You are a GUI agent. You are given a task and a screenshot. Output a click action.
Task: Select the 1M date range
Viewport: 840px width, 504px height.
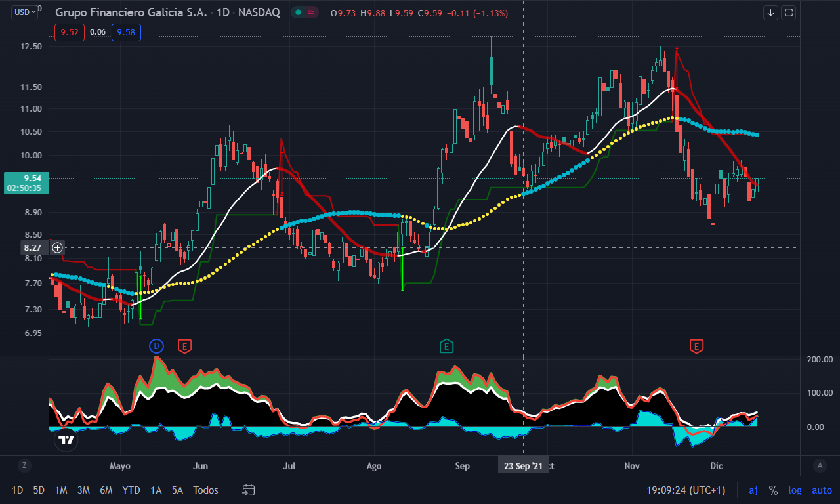61,490
